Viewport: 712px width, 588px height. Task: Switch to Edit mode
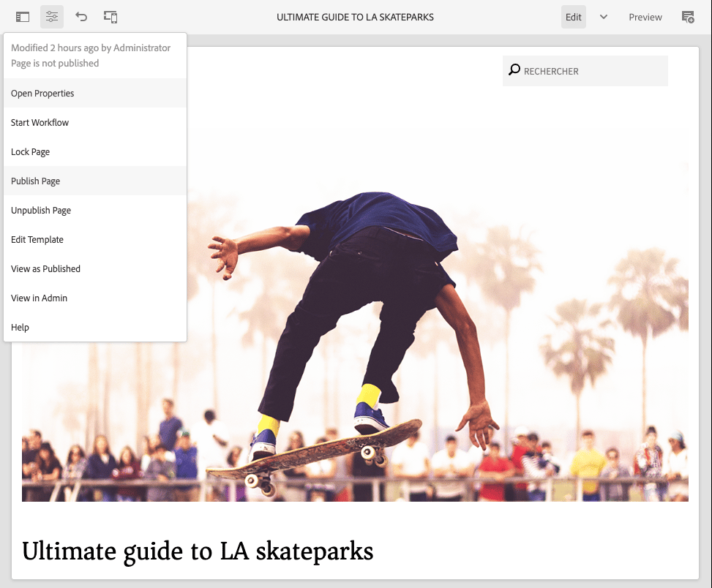tap(573, 16)
